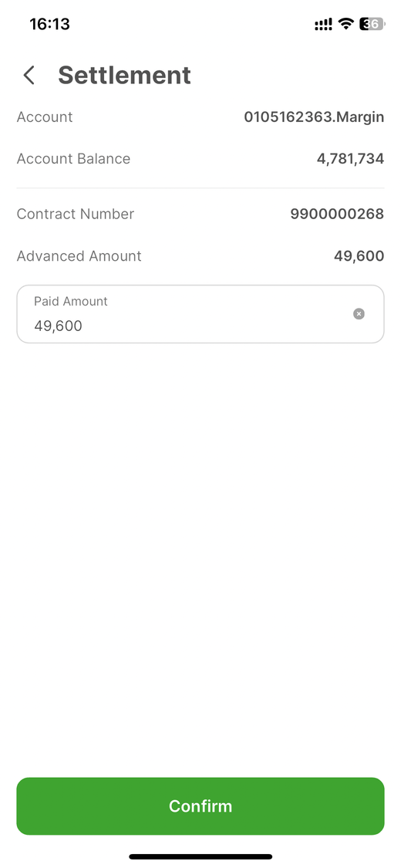The height and width of the screenshot is (868, 401).
Task: Tap the Account Balance label
Action: pyautogui.click(x=73, y=159)
